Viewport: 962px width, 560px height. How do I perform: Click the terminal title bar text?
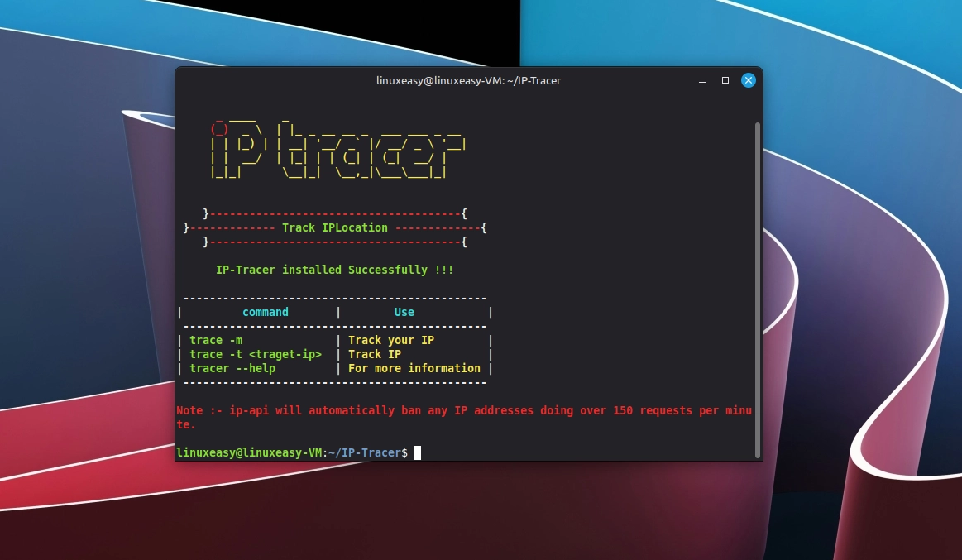pyautogui.click(x=468, y=80)
